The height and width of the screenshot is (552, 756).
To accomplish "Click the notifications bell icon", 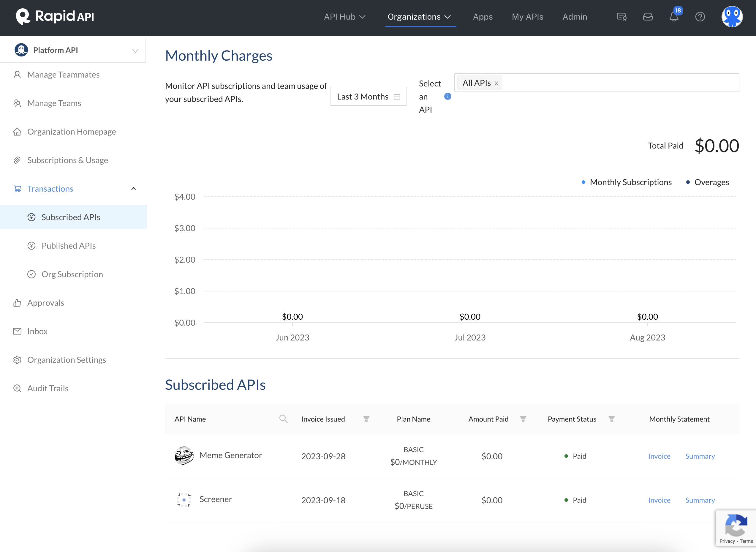I will [x=674, y=17].
